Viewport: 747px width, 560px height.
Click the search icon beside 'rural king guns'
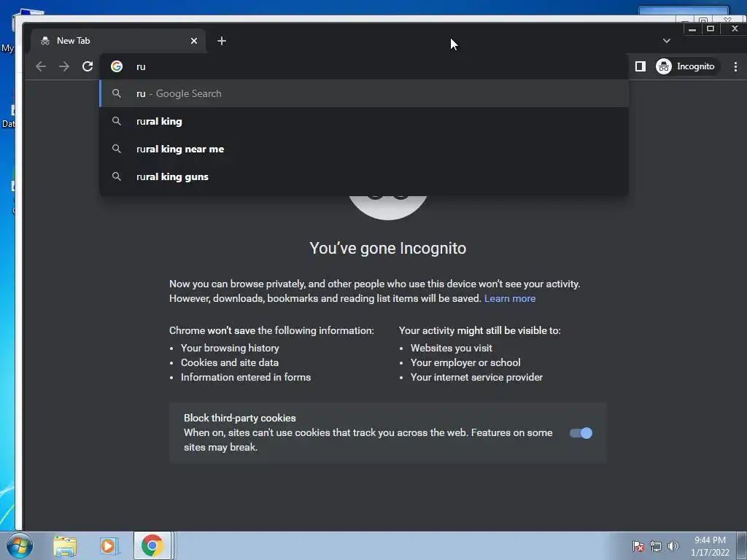(x=116, y=176)
